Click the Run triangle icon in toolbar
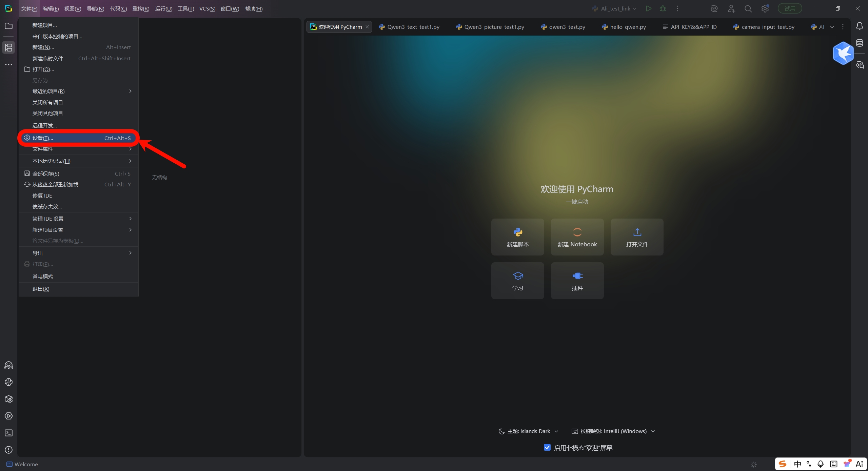Screen dimensions: 868x471 click(x=648, y=8)
